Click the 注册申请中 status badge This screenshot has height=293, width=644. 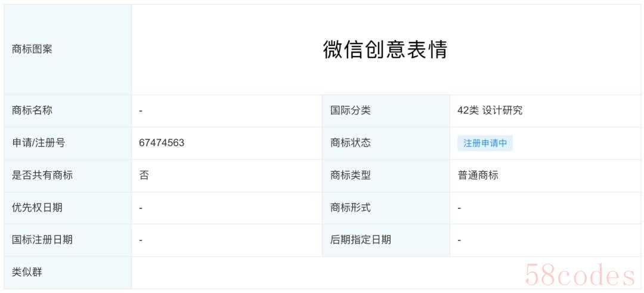[485, 143]
